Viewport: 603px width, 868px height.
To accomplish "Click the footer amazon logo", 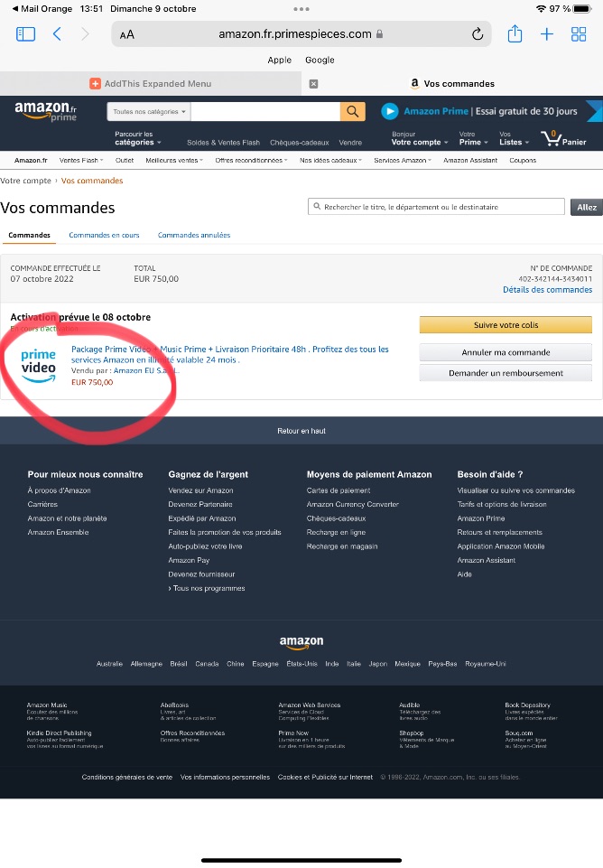I will 301,642.
